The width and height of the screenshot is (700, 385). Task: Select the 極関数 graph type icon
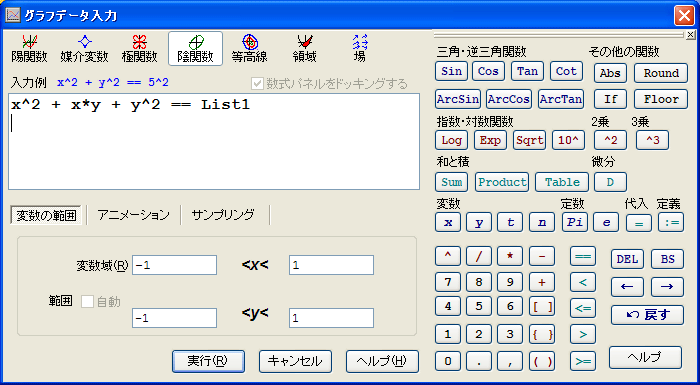(x=140, y=49)
